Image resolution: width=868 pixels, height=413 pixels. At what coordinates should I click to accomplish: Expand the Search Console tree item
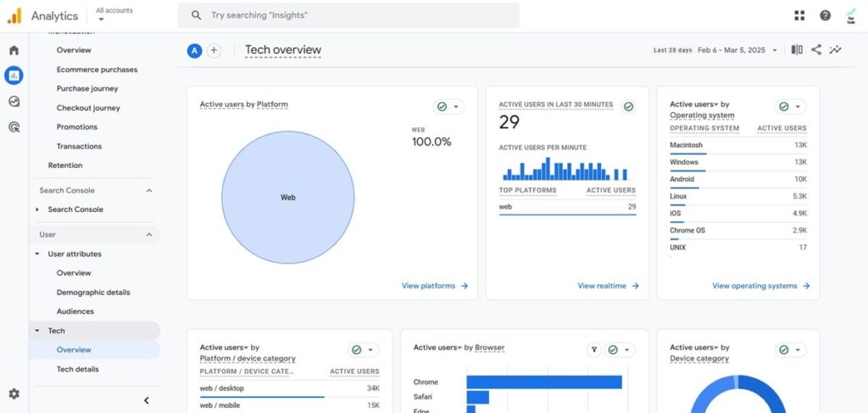pos(37,209)
